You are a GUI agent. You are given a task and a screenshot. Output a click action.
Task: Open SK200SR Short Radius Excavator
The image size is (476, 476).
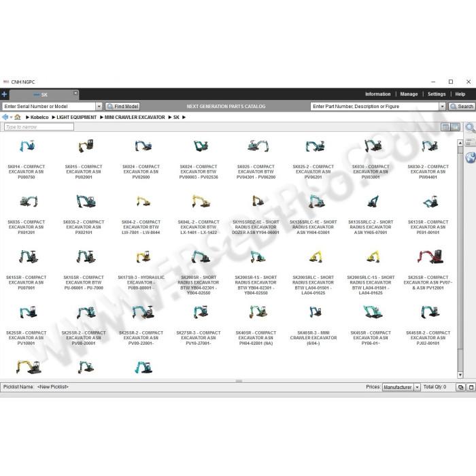199,272
